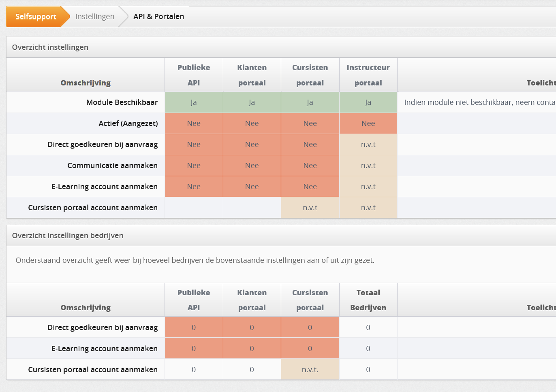556x392 pixels.
Task: Select 0 for Direct goedkeuren under Totaal Bedrijven
Action: (x=368, y=327)
